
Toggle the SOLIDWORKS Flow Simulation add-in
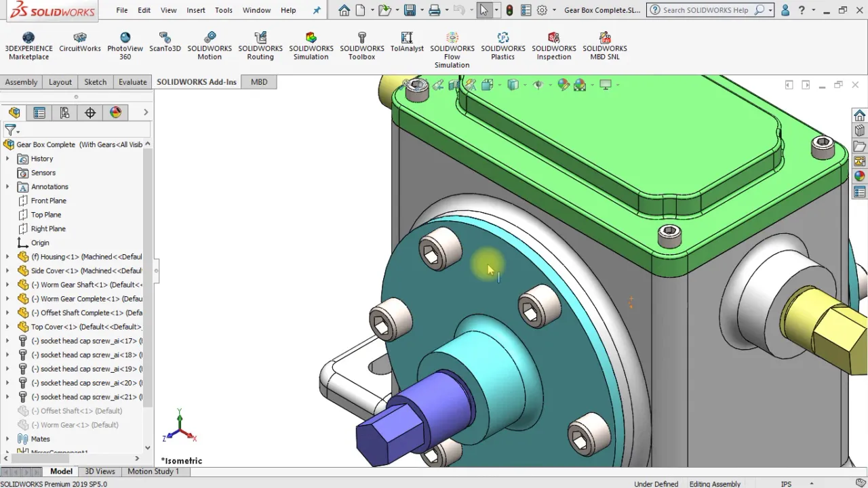(x=452, y=50)
